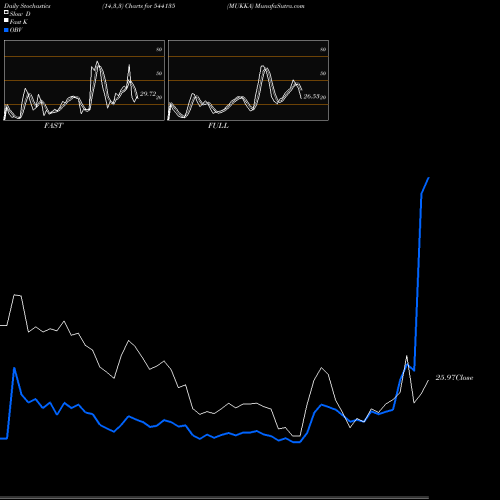This screenshot has height=500, width=500.
Task: Click the Slow D legend label
Action: click(x=20, y=14)
